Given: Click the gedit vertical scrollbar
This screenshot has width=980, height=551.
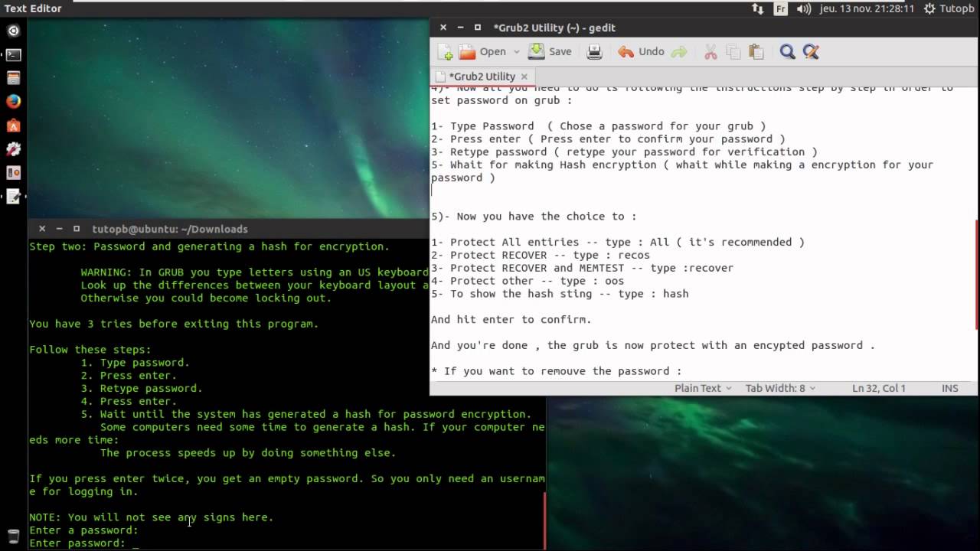Looking at the screenshot, I should (977, 275).
